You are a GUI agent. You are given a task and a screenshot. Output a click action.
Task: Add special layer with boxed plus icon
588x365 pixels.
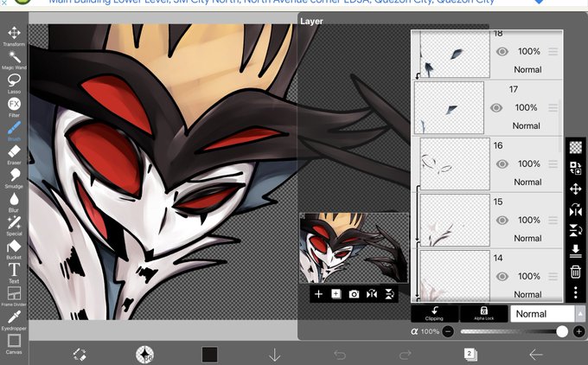[x=336, y=294]
